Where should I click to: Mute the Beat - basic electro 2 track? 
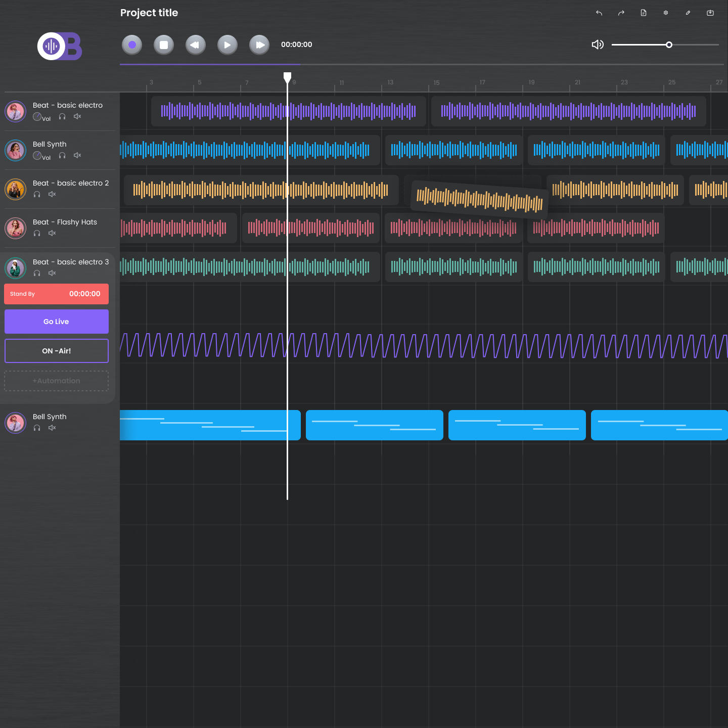[x=52, y=195]
